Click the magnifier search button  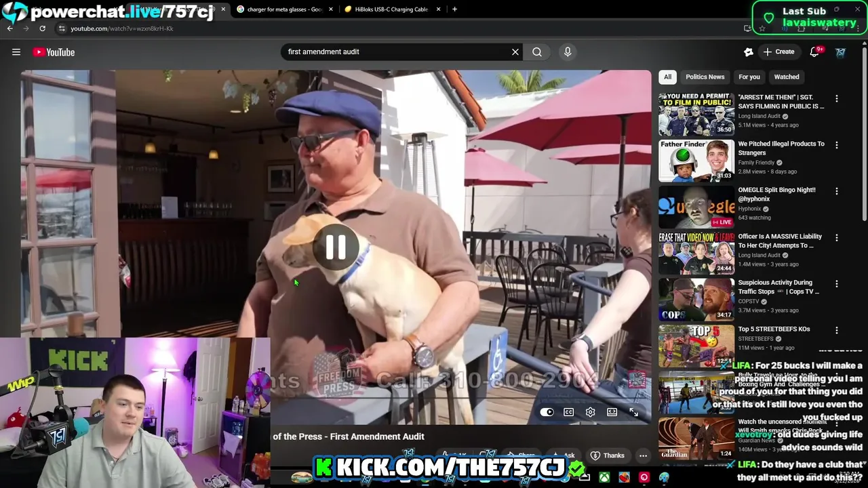point(537,52)
